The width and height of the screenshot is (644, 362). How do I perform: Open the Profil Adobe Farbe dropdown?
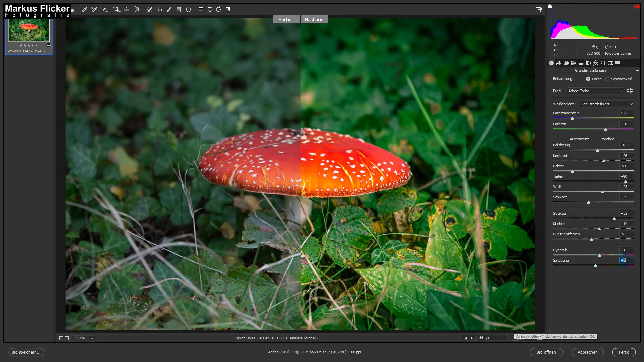point(595,91)
